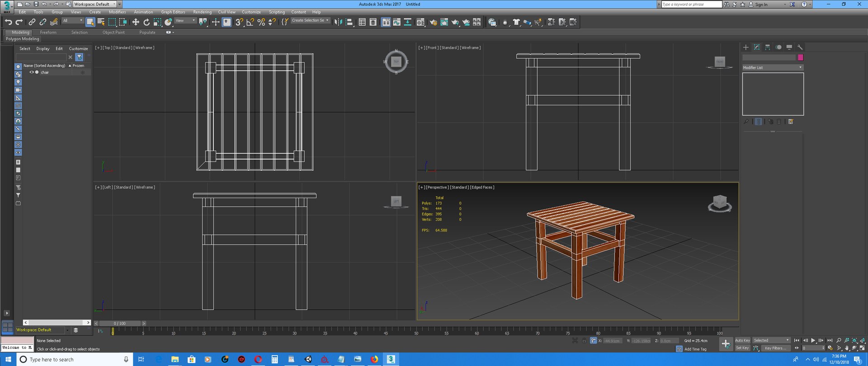
Task: Open the Graph Editors menu
Action: (x=173, y=12)
